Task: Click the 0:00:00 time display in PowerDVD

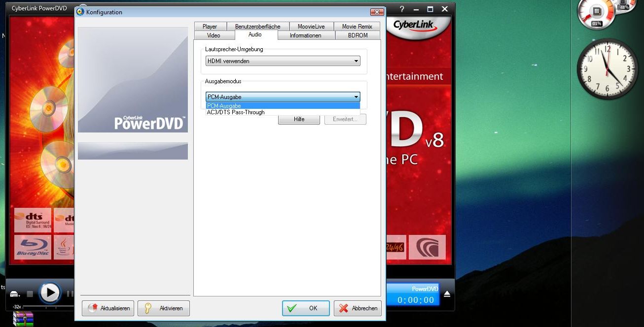Action: tap(416, 300)
